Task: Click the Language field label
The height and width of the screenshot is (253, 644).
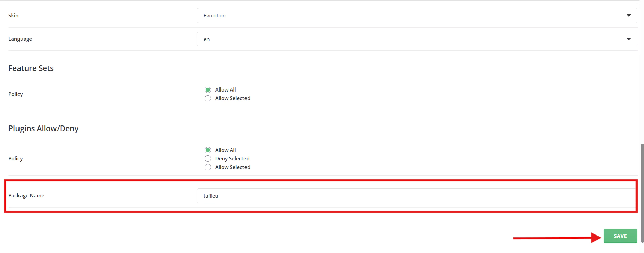Action: pyautogui.click(x=20, y=39)
